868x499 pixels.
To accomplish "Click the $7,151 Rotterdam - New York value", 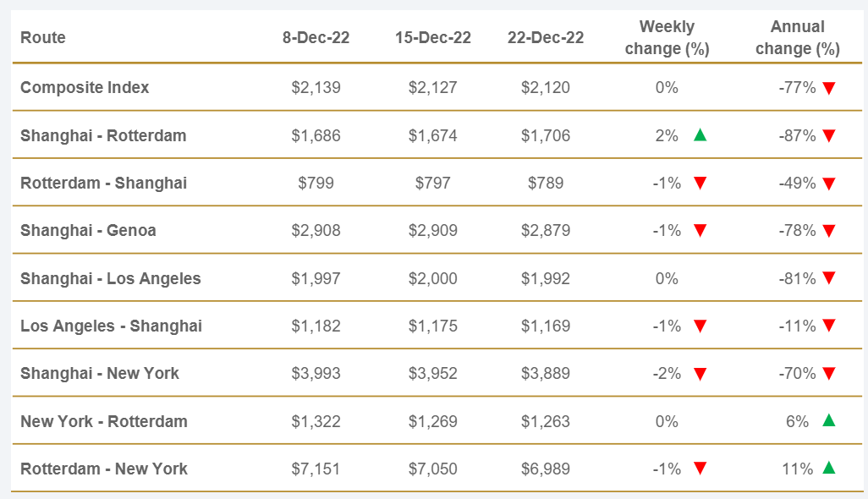I will coord(316,469).
